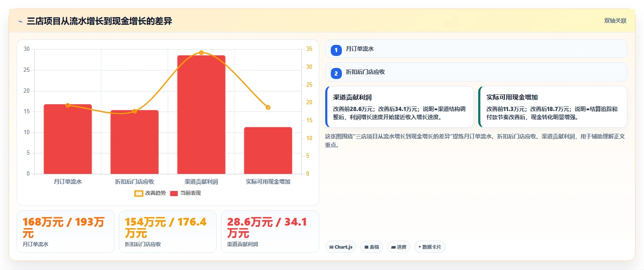The height and width of the screenshot is (270, 644).
Task: Click the orange 改善趋势 legend swatch
Action: (139, 193)
